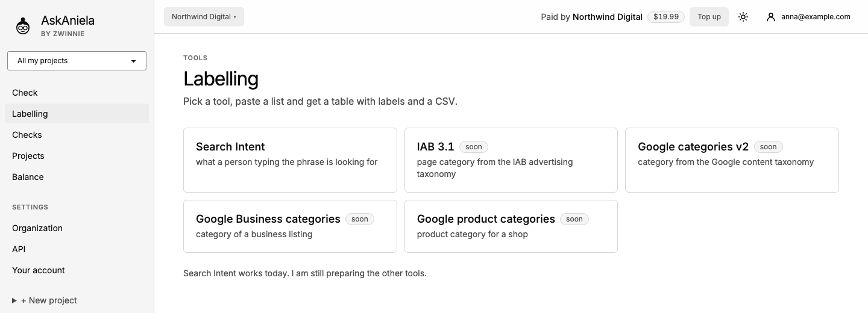Screen dimensions: 868x313
Task: Expand the New project disclosure triangle
Action: tap(14, 300)
